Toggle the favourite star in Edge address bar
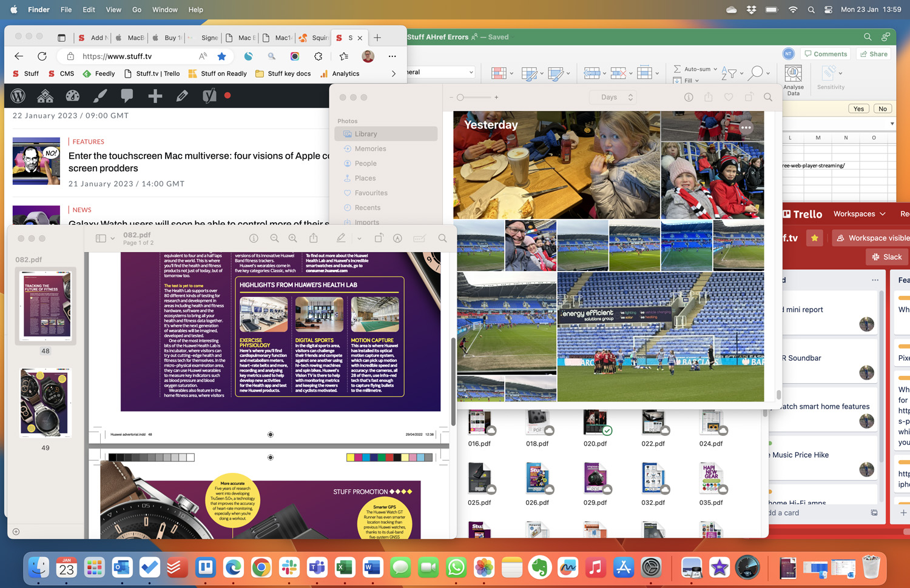Image resolution: width=910 pixels, height=588 pixels. pyautogui.click(x=222, y=56)
